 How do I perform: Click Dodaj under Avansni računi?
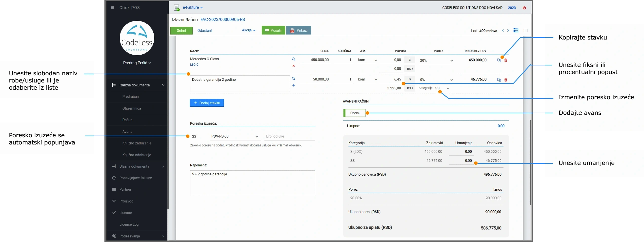pos(354,113)
